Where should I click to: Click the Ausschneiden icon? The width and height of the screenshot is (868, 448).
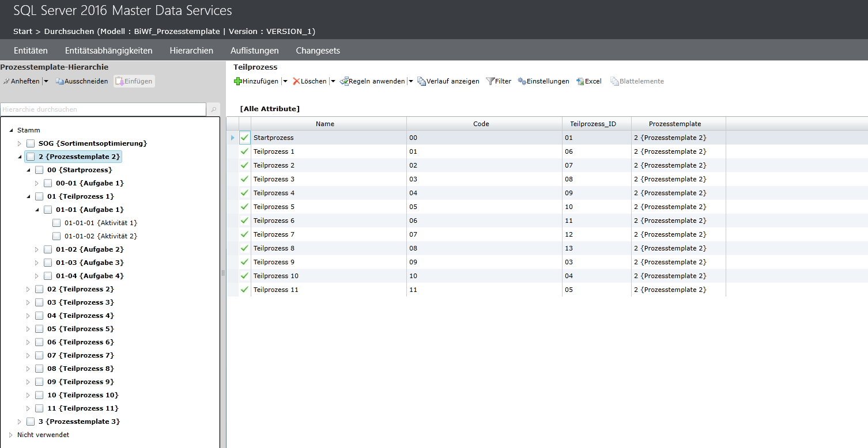[x=59, y=81]
